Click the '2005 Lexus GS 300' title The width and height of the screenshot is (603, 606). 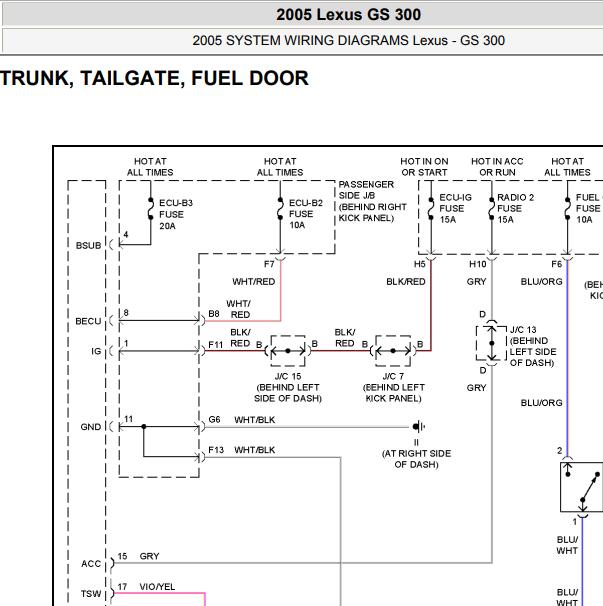[x=348, y=15]
